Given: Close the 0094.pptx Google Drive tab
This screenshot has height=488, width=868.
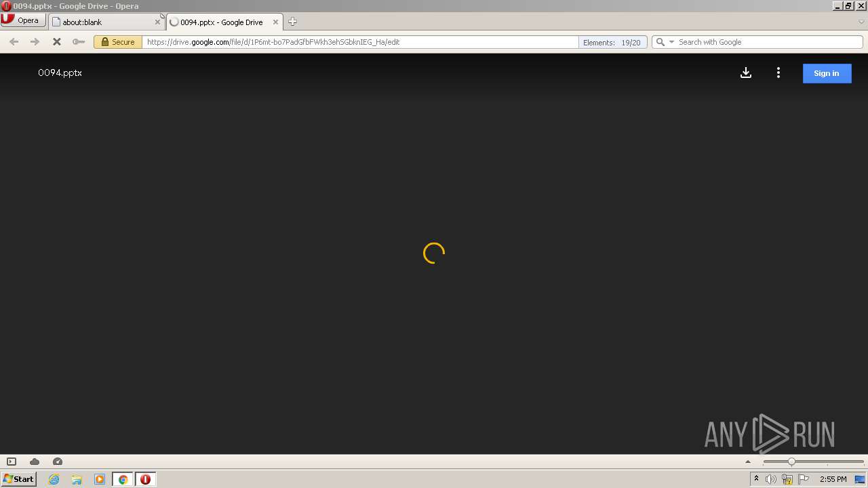Looking at the screenshot, I should click(x=275, y=22).
